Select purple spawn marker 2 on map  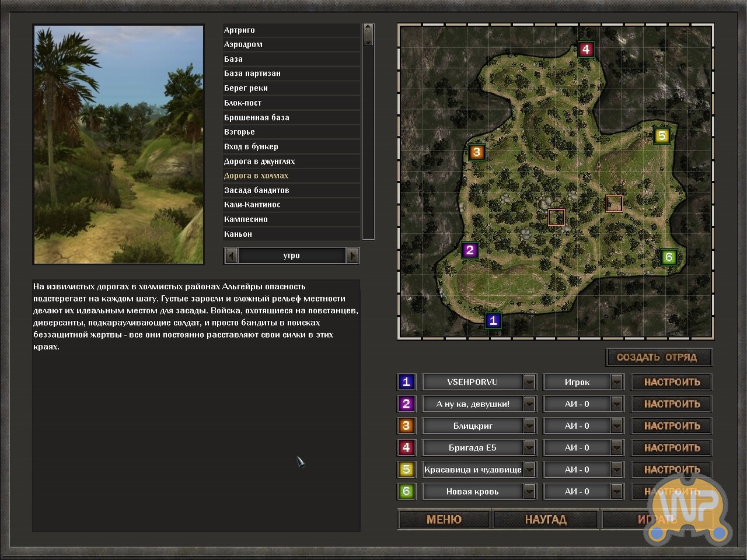point(470,251)
